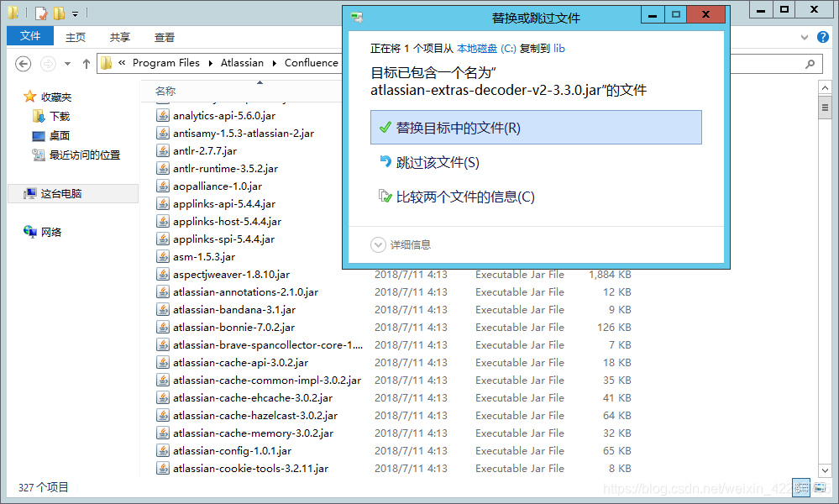Open the 文件 ribbon tab
Image resolution: width=839 pixels, height=504 pixels.
tap(30, 36)
